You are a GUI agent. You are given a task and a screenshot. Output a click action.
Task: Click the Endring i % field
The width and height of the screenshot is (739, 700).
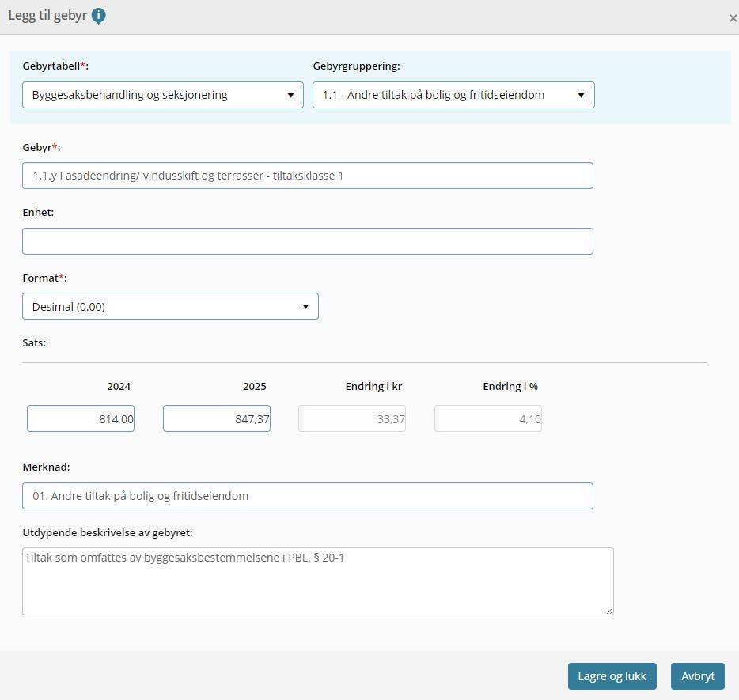tap(488, 418)
